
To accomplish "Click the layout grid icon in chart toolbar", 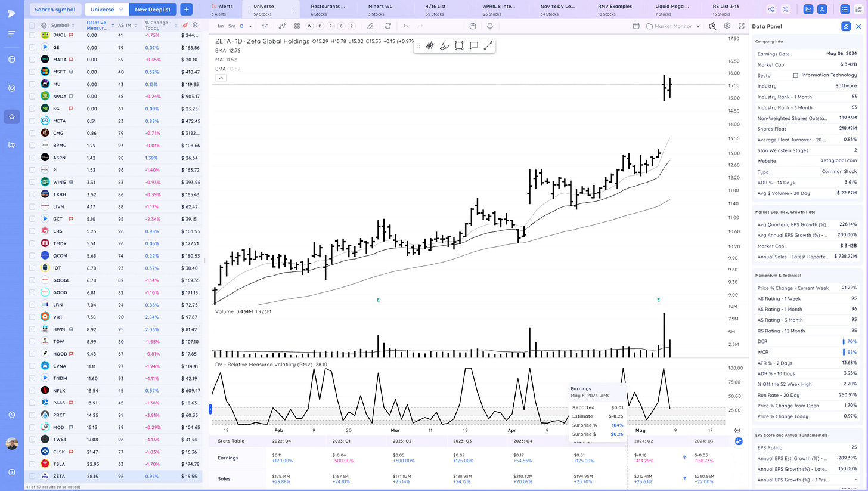I will [x=297, y=26].
